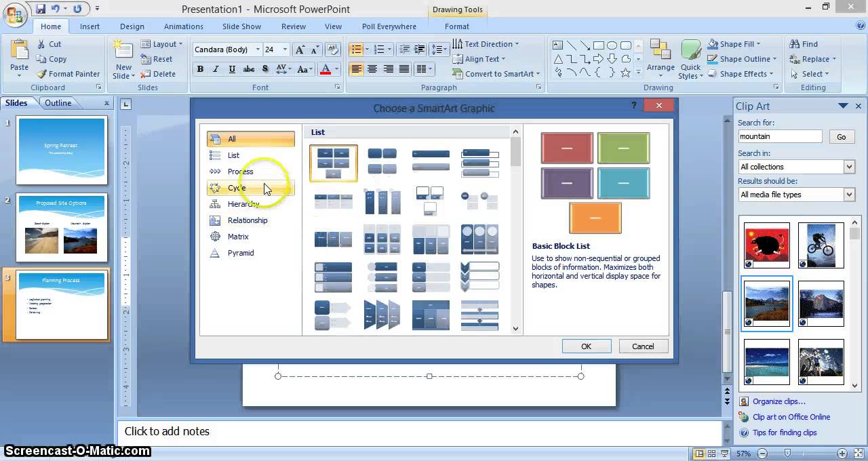Open Convert to SmartArt dropdown
The width and height of the screenshot is (868, 461).
[x=496, y=74]
